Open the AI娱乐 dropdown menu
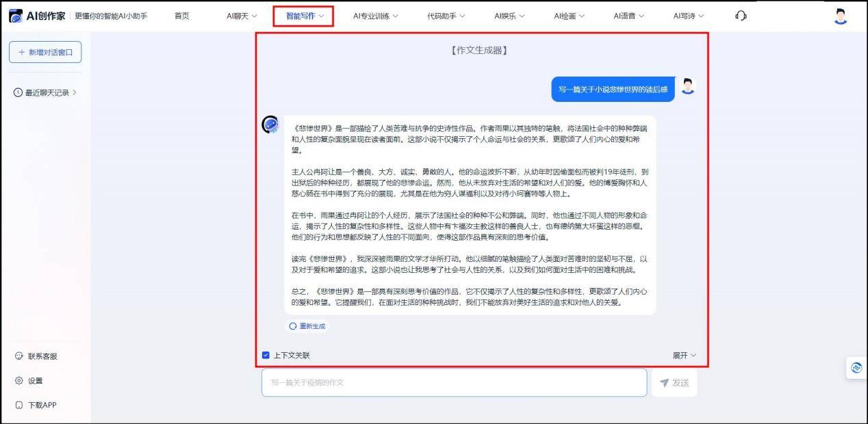The height and width of the screenshot is (424, 868). point(509,16)
